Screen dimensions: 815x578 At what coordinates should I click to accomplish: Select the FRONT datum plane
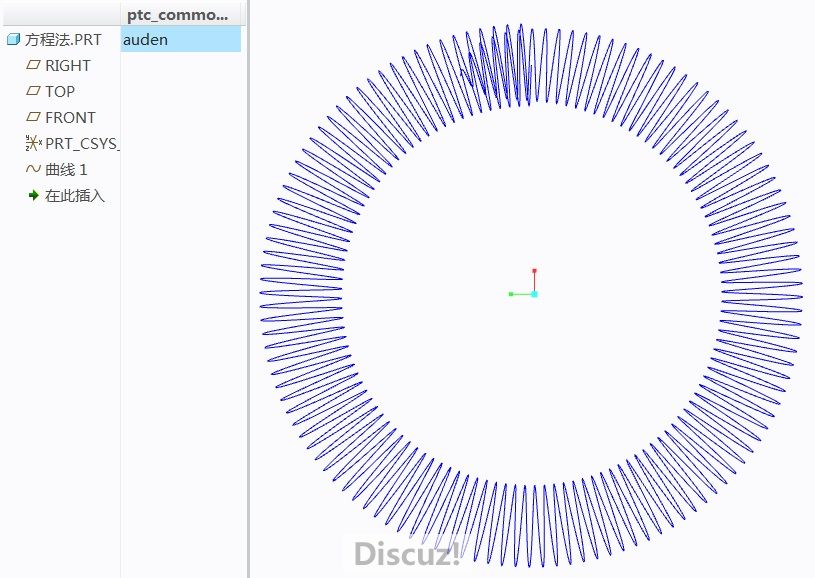click(x=70, y=117)
